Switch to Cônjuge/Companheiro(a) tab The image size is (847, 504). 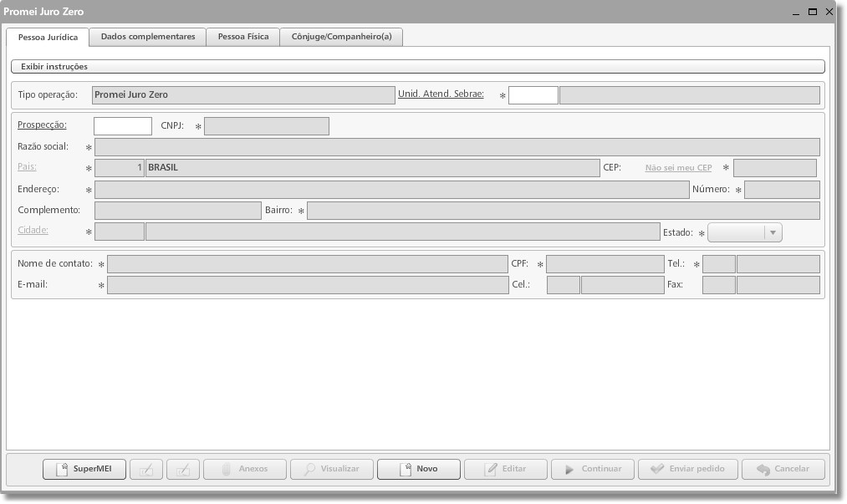pyautogui.click(x=341, y=37)
